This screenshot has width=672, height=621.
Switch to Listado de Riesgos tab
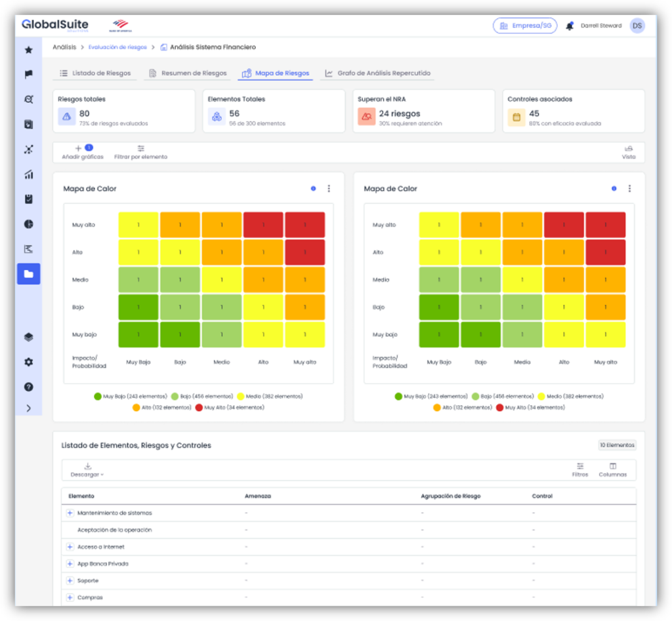click(x=95, y=73)
